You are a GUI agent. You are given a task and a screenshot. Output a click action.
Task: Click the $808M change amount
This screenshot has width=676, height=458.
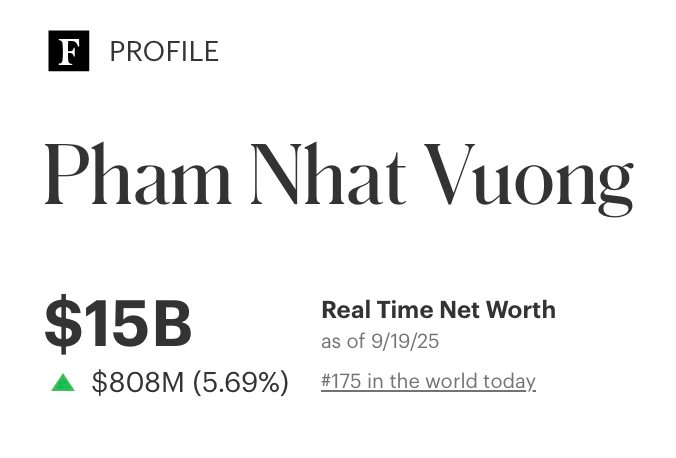pos(138,381)
